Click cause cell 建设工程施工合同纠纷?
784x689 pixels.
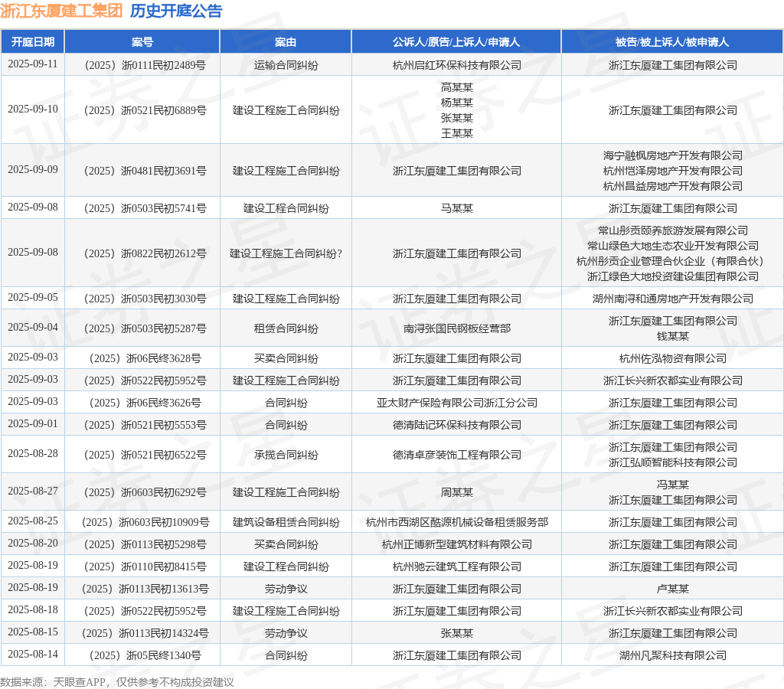click(286, 253)
